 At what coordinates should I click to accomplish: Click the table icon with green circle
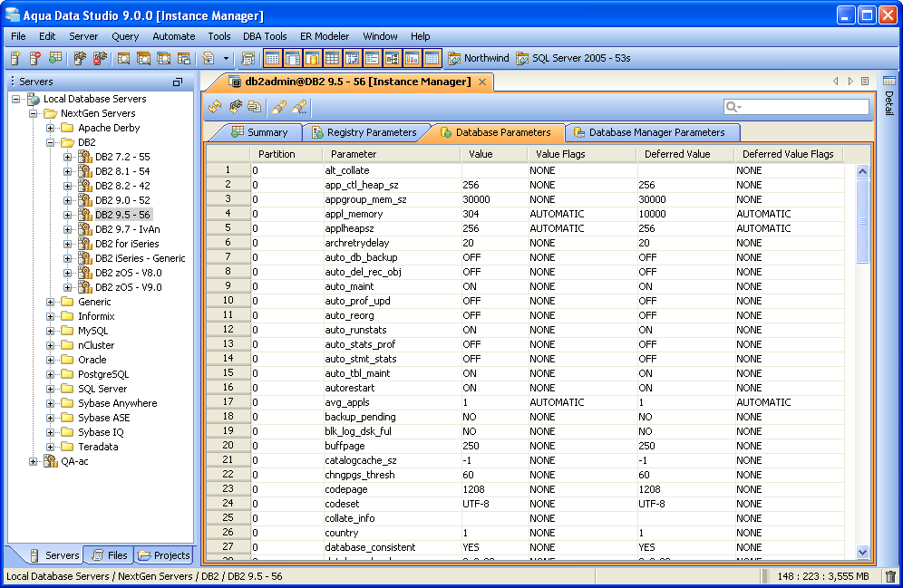[54, 58]
